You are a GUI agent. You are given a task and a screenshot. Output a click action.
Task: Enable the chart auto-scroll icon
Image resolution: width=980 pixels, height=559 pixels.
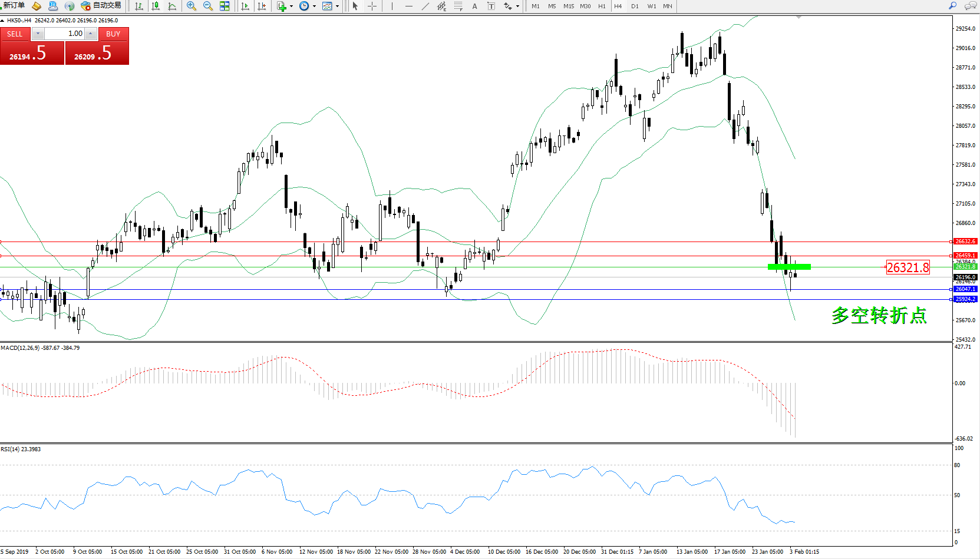point(245,6)
